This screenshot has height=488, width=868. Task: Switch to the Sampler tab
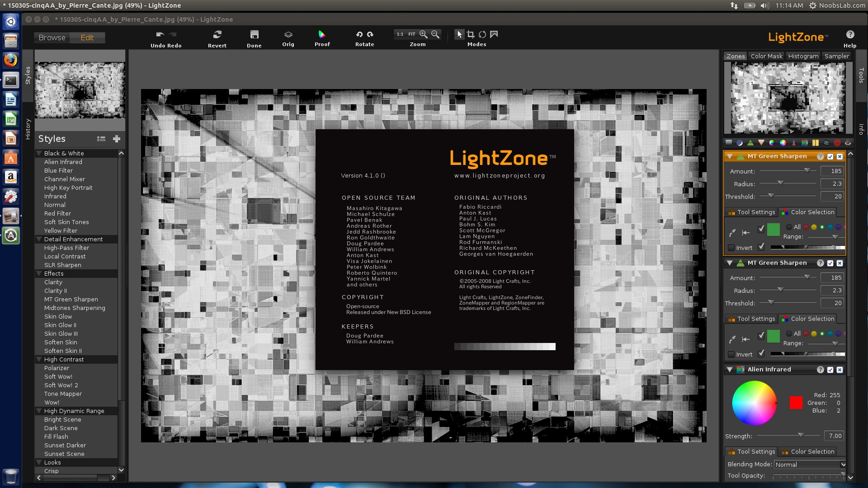[836, 56]
